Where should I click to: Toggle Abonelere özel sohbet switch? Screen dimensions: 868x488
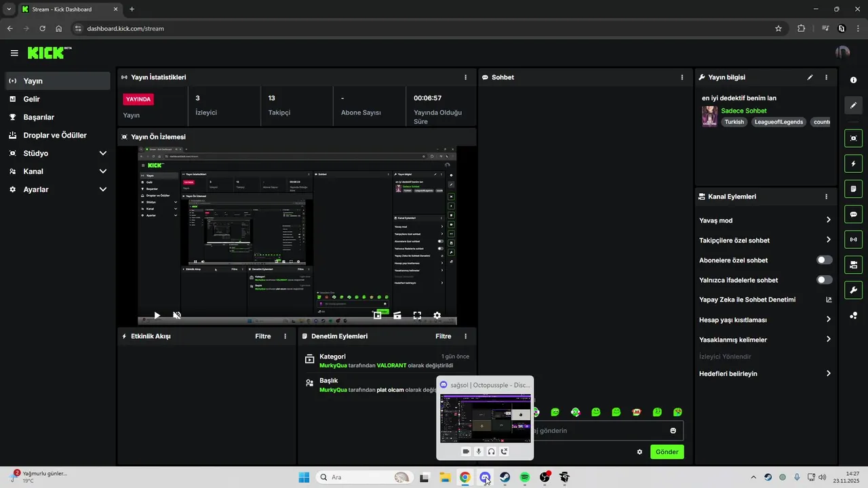[x=825, y=260]
